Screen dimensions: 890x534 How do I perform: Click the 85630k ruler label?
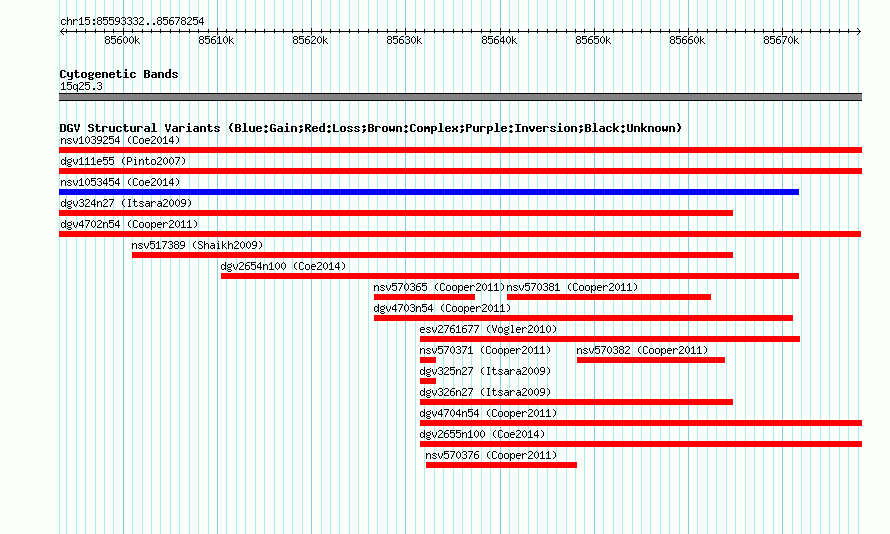tap(404, 40)
